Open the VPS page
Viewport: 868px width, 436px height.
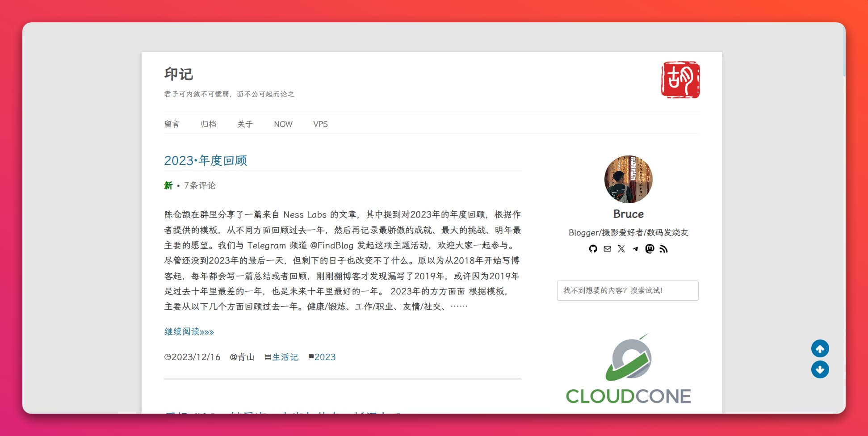(320, 124)
